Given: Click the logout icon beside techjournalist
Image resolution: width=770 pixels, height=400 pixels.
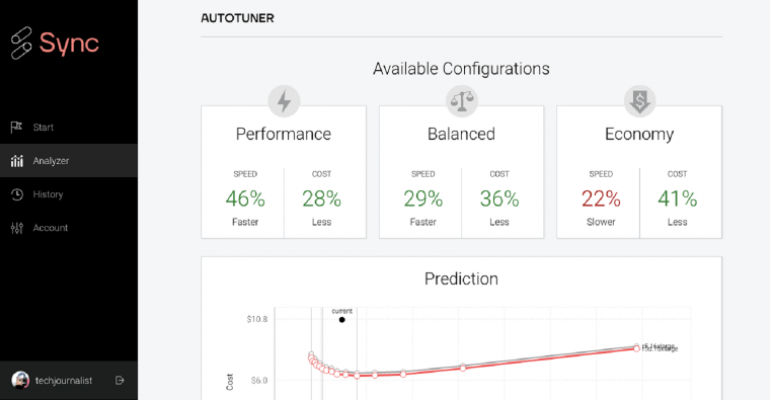Looking at the screenshot, I should (x=120, y=380).
